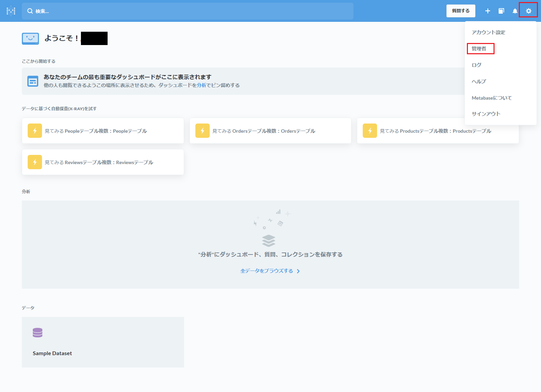Focus the 検索 search field

(188, 11)
